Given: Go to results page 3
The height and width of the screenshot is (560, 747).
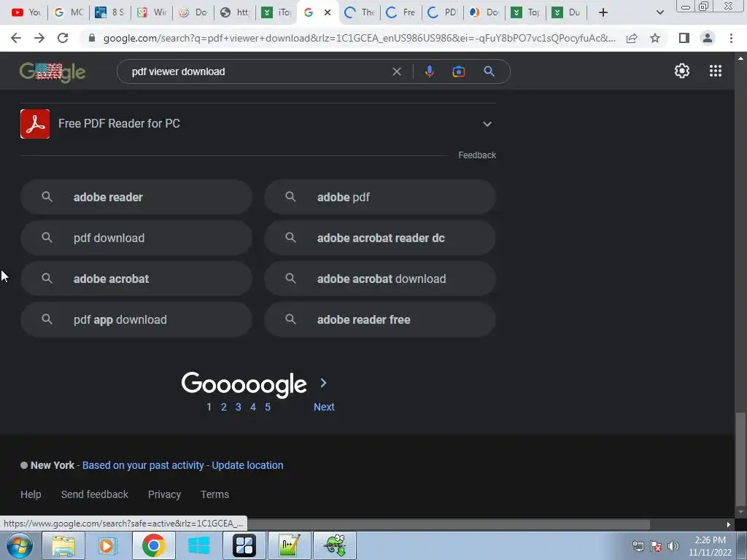Looking at the screenshot, I should point(239,407).
